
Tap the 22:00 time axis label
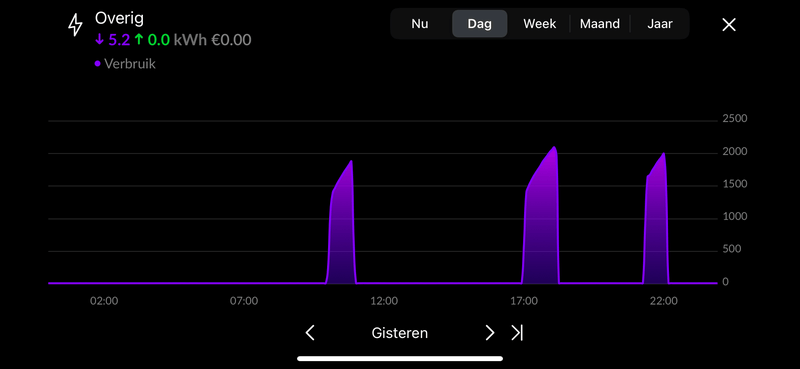664,301
